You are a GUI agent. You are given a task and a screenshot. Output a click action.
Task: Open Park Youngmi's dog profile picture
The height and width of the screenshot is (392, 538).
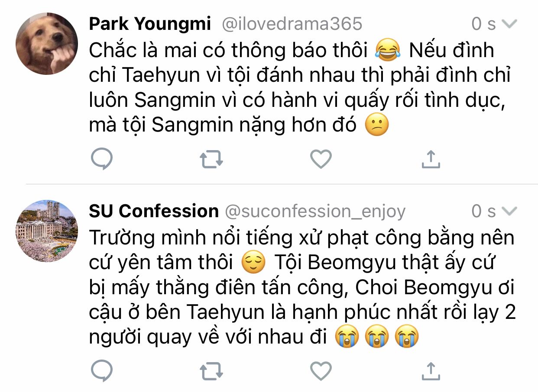coord(47,44)
